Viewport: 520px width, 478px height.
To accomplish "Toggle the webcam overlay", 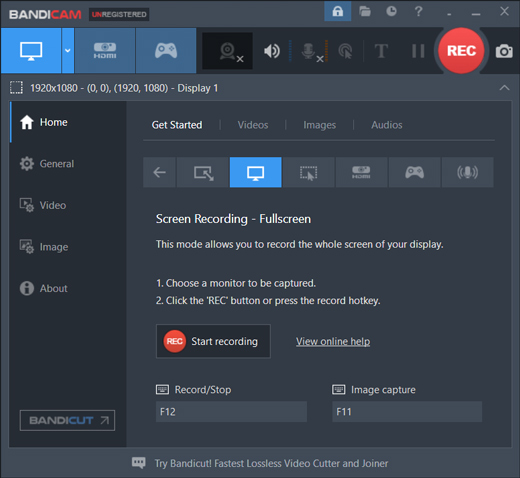I will coord(227,51).
